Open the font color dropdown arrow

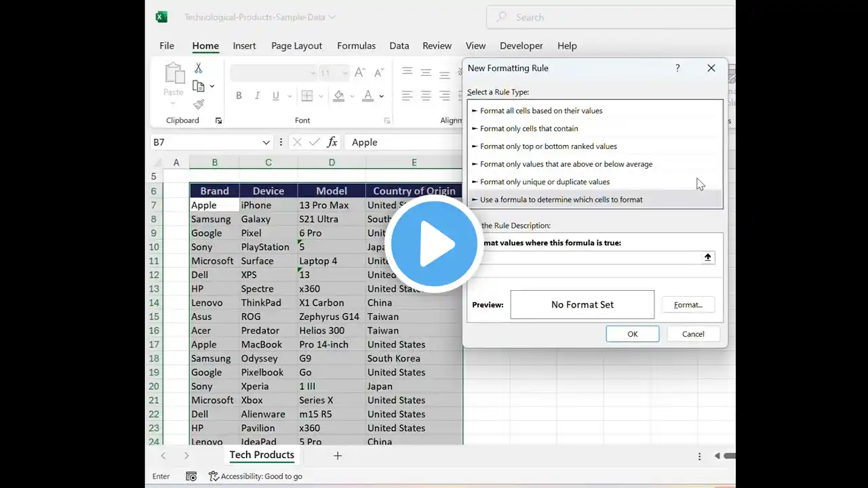click(x=382, y=96)
